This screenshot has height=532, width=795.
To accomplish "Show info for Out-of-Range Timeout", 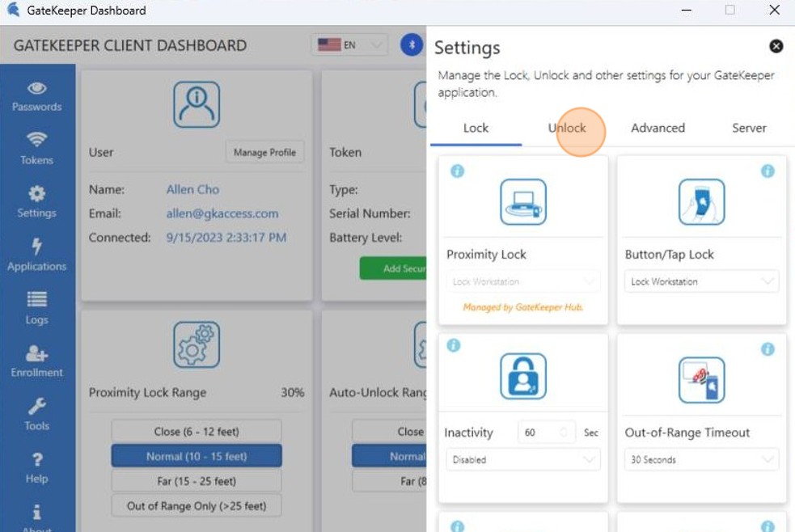I will pyautogui.click(x=768, y=349).
